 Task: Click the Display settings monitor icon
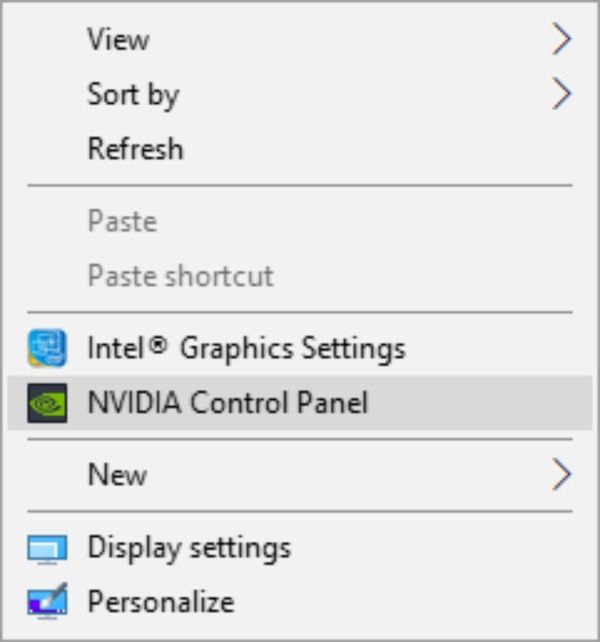click(x=47, y=549)
